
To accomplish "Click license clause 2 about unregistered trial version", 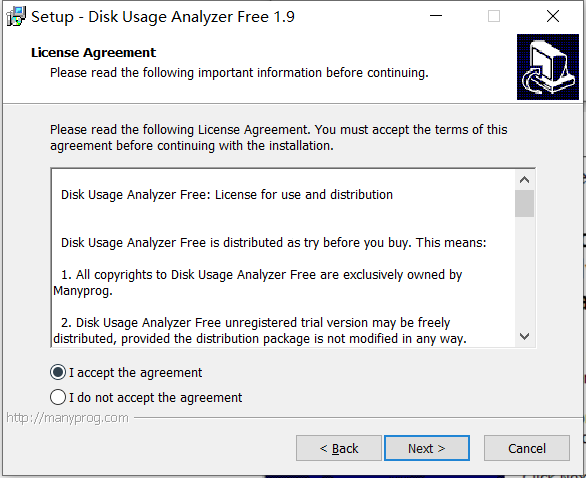I will coord(260,331).
